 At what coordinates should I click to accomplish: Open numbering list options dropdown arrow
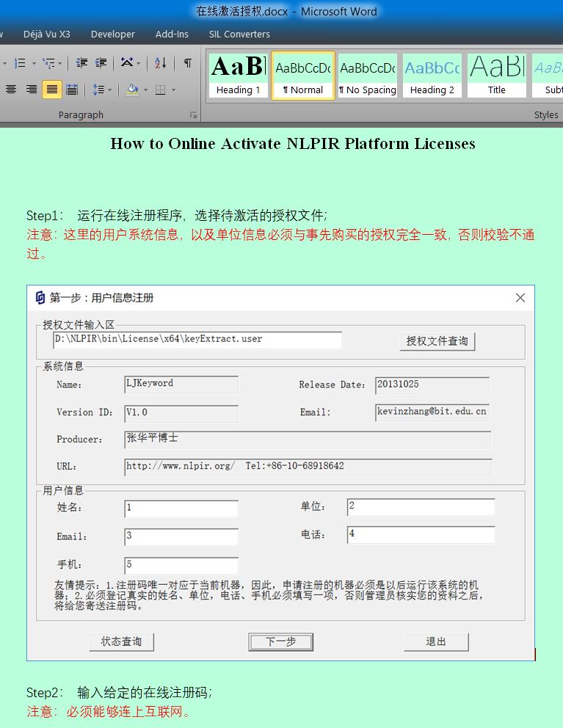tap(34, 62)
